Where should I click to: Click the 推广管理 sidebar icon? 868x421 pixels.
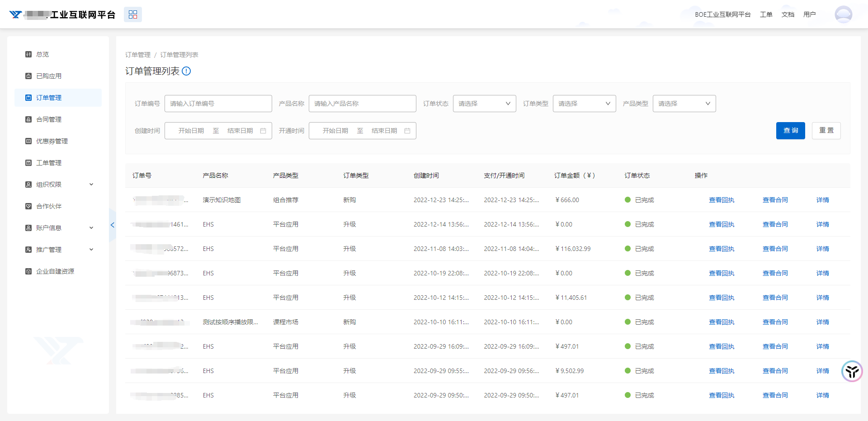[x=28, y=250]
